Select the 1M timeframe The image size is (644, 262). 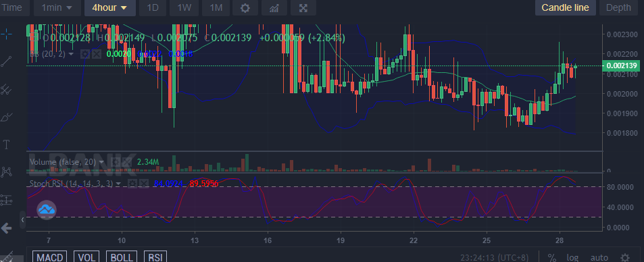216,8
